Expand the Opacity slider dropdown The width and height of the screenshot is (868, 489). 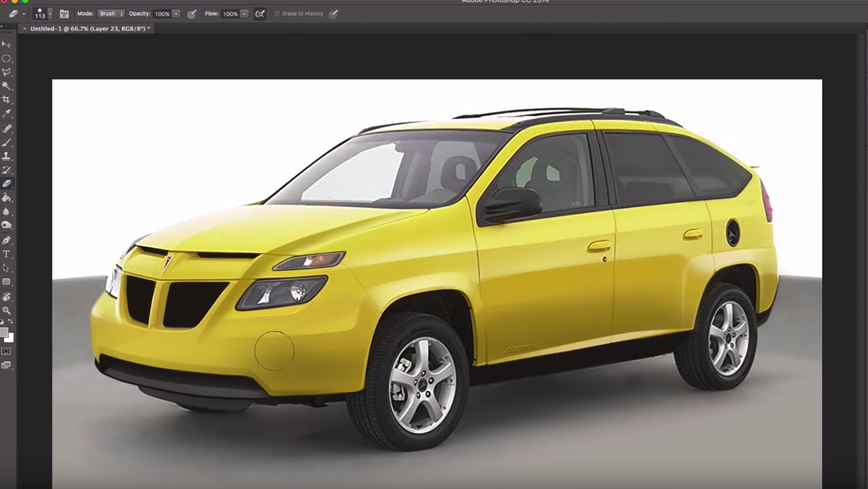point(176,14)
